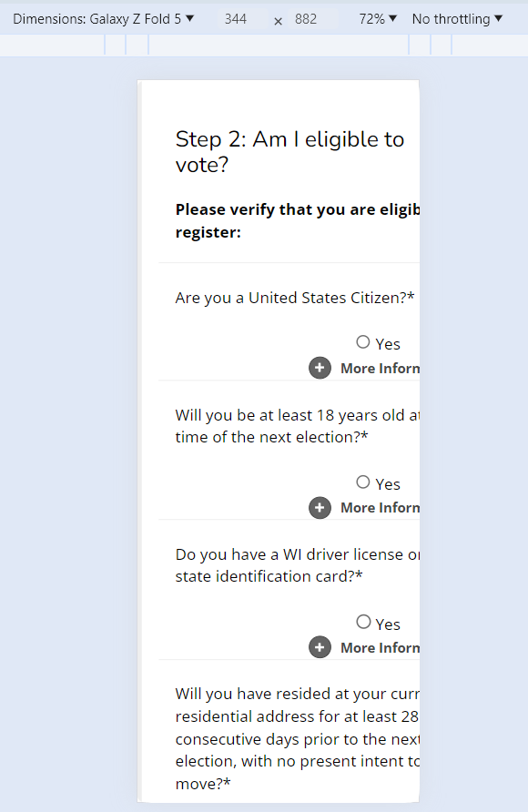Click the plus icon under the 18 years old question
The width and height of the screenshot is (528, 812).
point(320,508)
